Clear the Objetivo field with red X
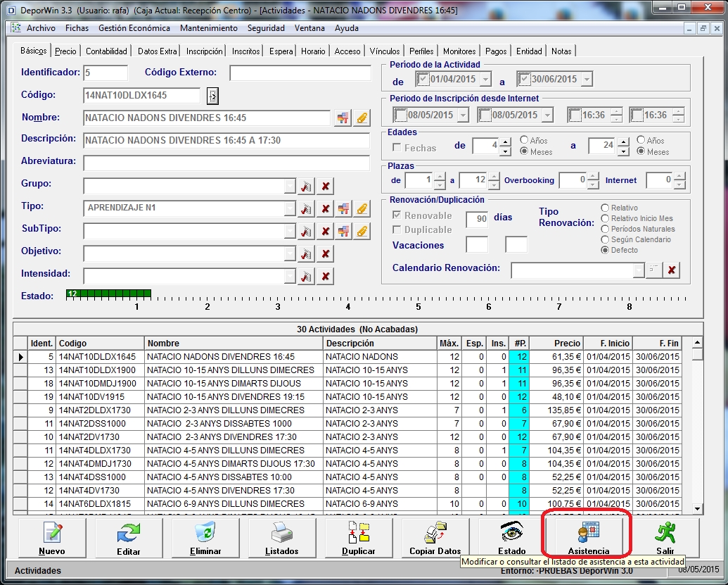This screenshot has height=585, width=728. 326,253
